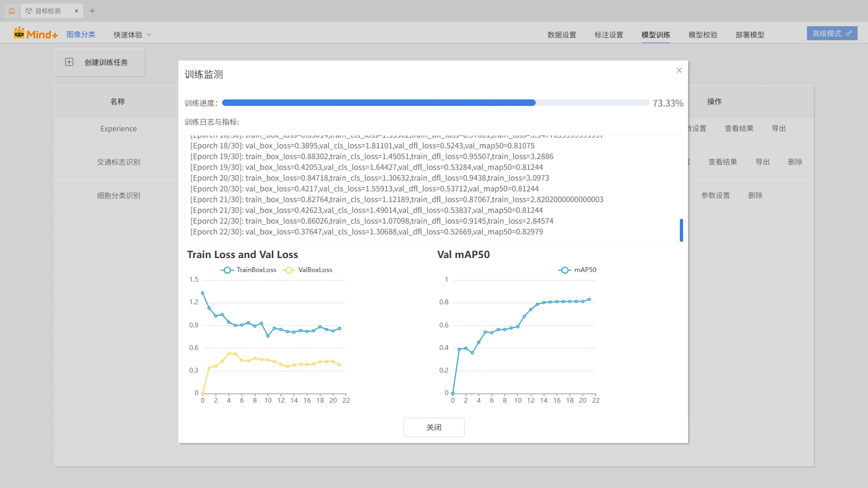Switch to 高级模式
Image resolution: width=868 pixels, height=488 pixels.
(x=832, y=33)
